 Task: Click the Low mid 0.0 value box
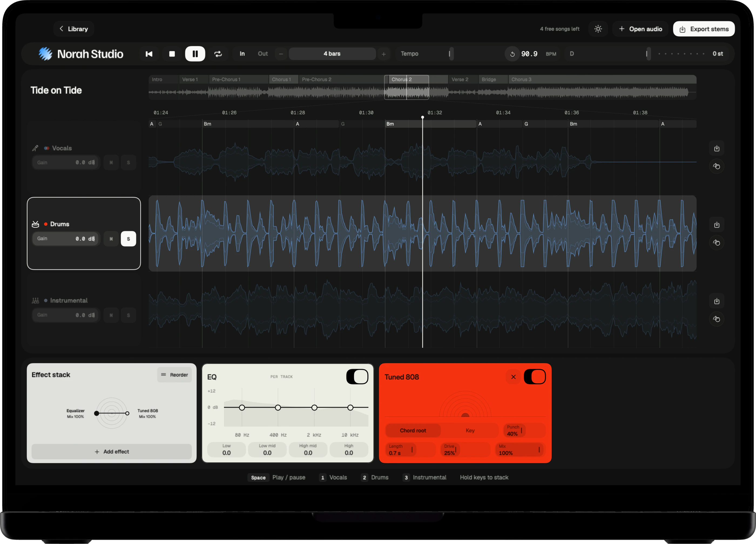[267, 450]
